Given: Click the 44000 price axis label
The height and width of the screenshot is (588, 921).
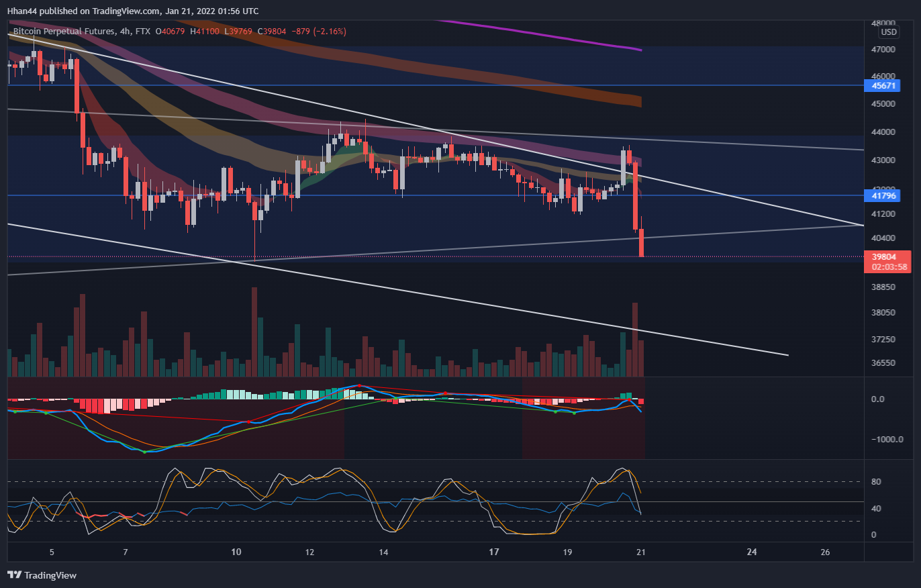Looking at the screenshot, I should pyautogui.click(x=882, y=132).
